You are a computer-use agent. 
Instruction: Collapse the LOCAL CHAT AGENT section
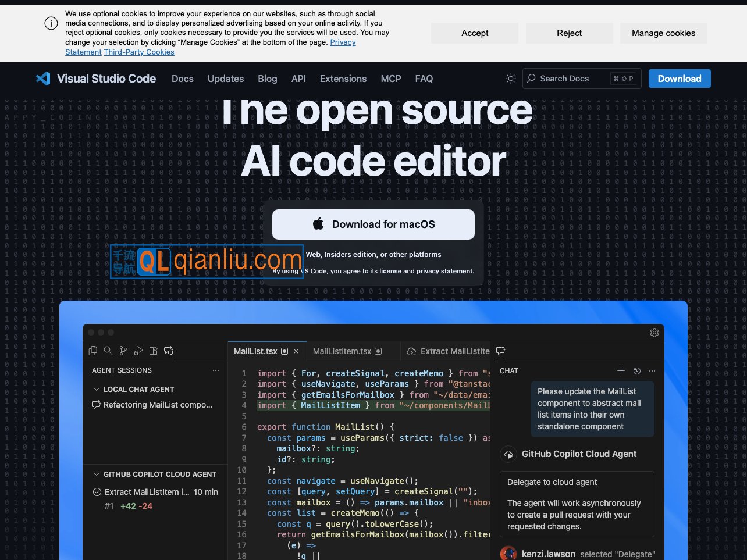point(97,389)
